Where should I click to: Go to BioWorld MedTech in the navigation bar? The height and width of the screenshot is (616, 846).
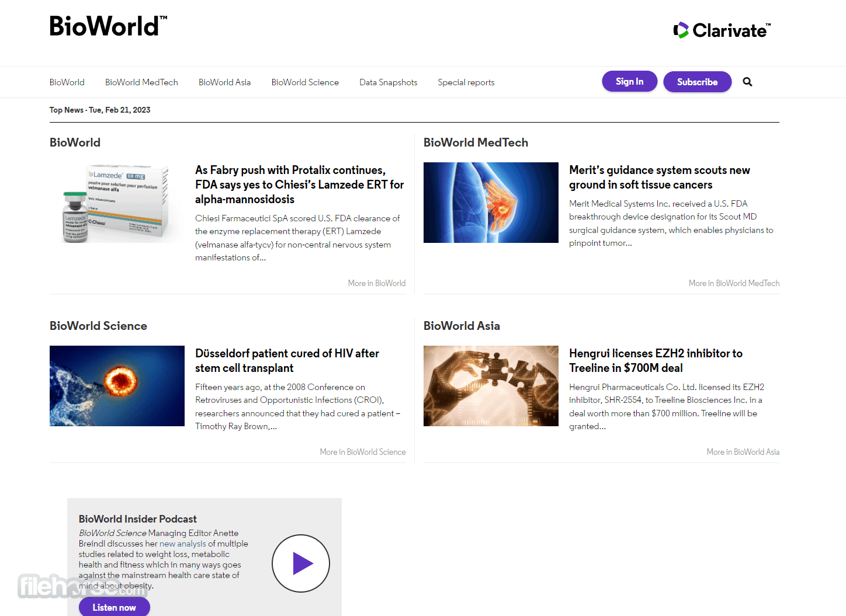pyautogui.click(x=141, y=82)
